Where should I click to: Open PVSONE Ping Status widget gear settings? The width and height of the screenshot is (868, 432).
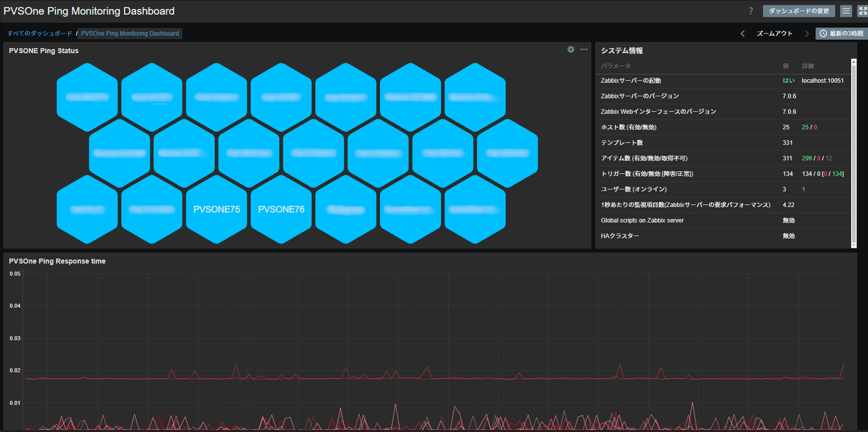(x=571, y=50)
